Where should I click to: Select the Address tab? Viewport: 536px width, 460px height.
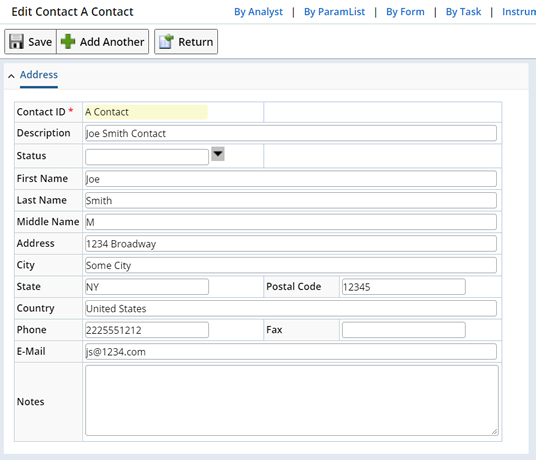(39, 75)
